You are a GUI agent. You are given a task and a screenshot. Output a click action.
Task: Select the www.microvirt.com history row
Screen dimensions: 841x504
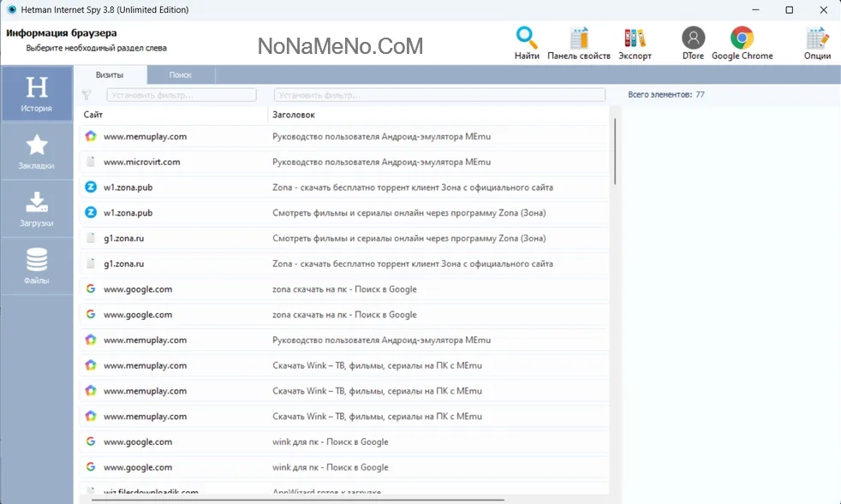(344, 162)
